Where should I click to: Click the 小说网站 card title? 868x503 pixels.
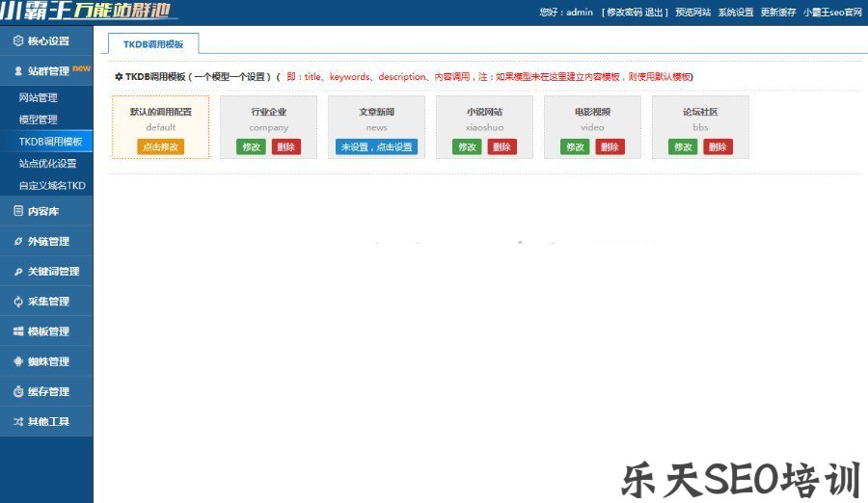(484, 112)
